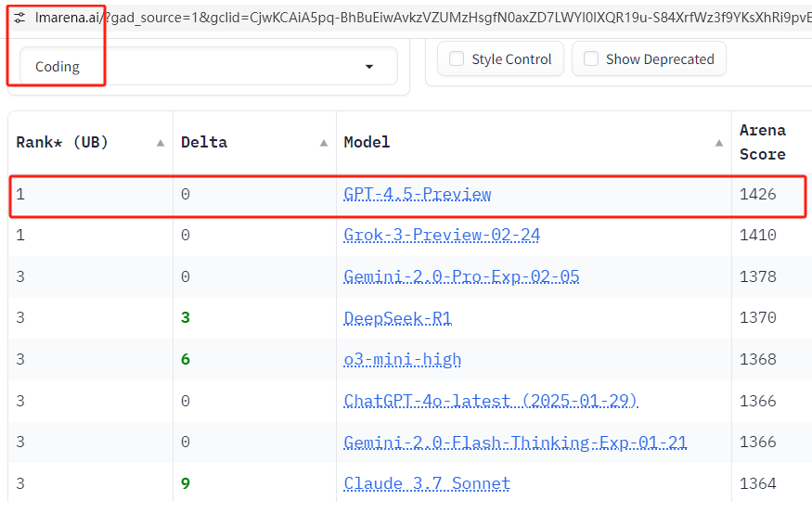Enable the Style Control checkbox
Viewport: 812px width, 526px height.
457,59
